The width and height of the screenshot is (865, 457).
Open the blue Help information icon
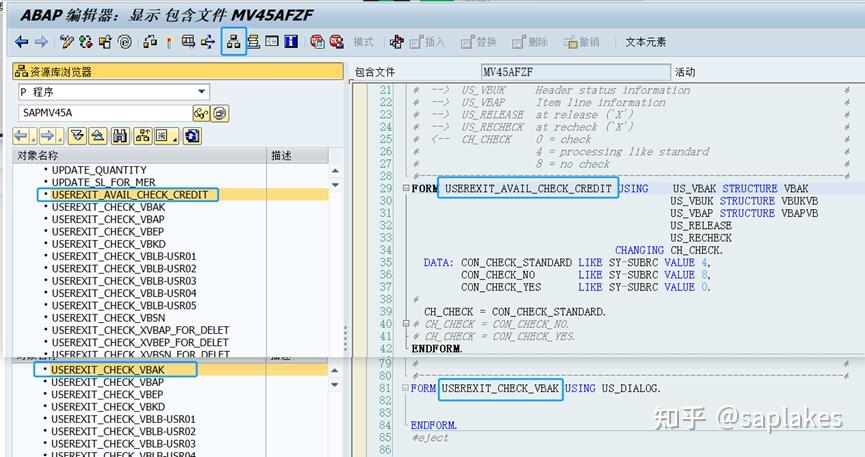pos(291,42)
